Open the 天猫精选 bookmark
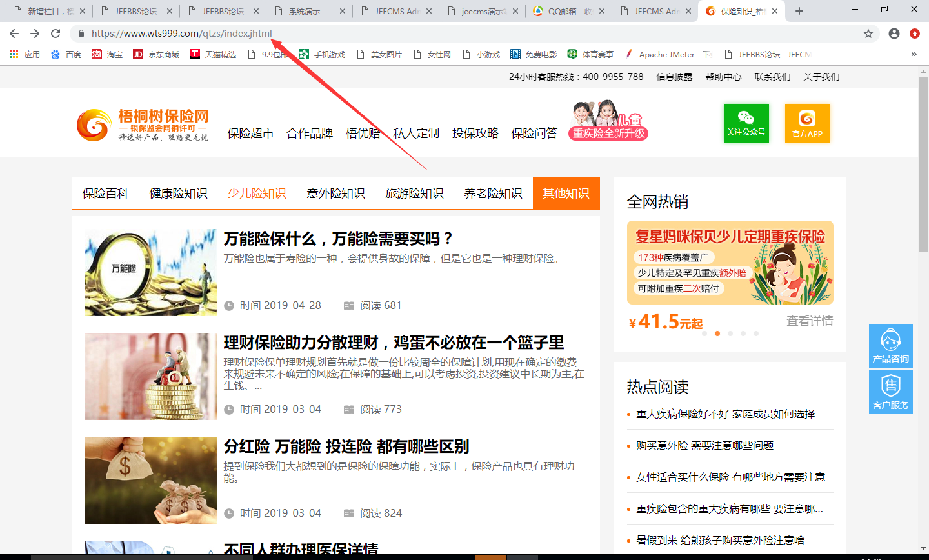The height and width of the screenshot is (560, 929). click(213, 54)
